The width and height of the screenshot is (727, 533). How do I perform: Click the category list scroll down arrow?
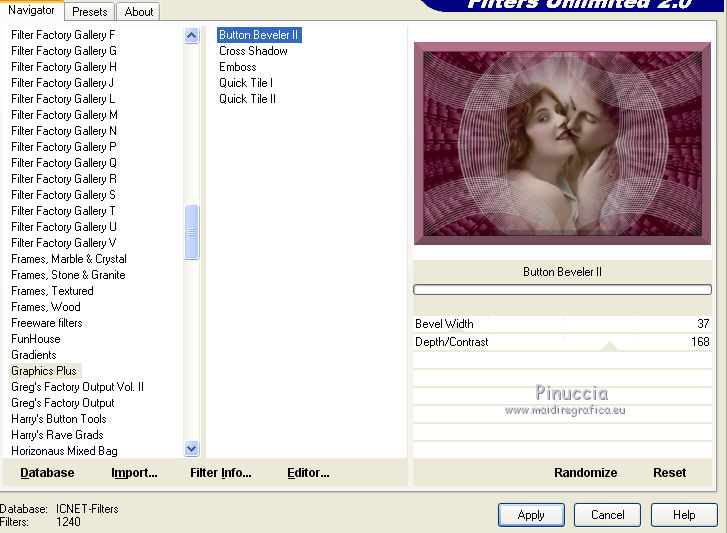point(191,448)
